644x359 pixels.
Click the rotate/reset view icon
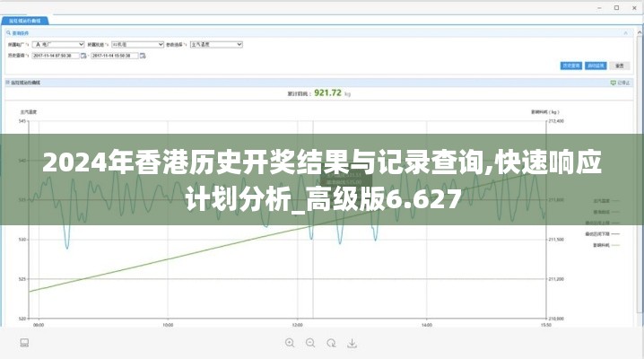(331, 343)
